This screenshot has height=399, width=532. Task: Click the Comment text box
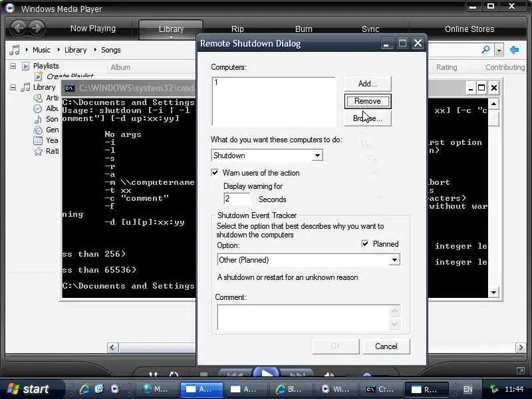click(x=304, y=317)
